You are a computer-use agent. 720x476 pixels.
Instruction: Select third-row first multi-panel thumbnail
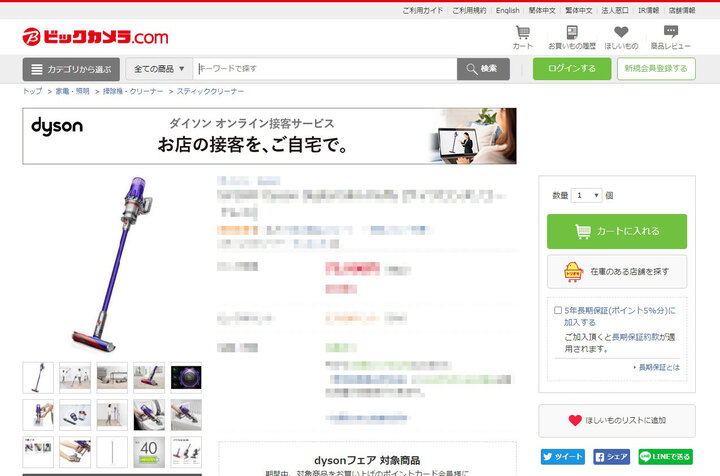38,452
